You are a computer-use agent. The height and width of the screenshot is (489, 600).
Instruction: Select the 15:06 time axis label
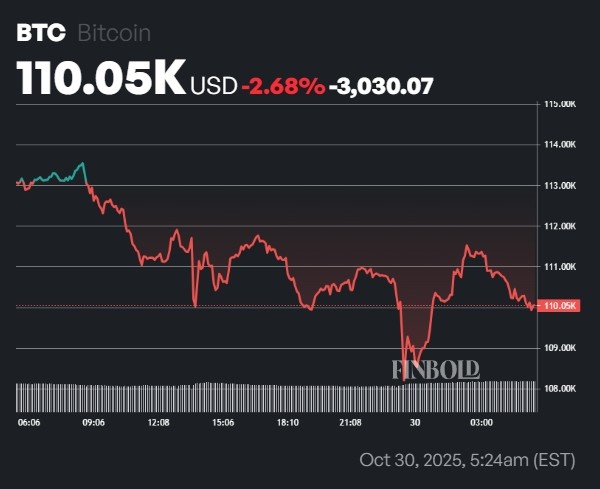pyautogui.click(x=223, y=423)
